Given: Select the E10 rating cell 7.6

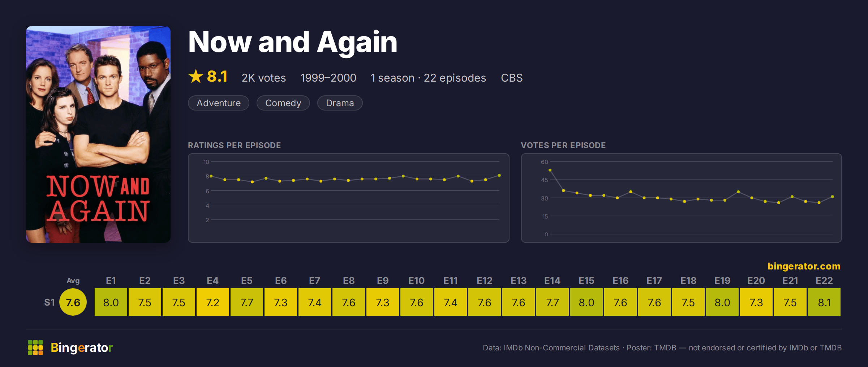Looking at the screenshot, I should (x=417, y=302).
